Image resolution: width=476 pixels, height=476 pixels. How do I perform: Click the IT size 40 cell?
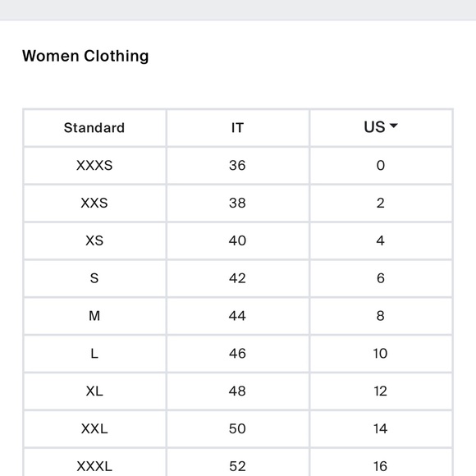(237, 240)
